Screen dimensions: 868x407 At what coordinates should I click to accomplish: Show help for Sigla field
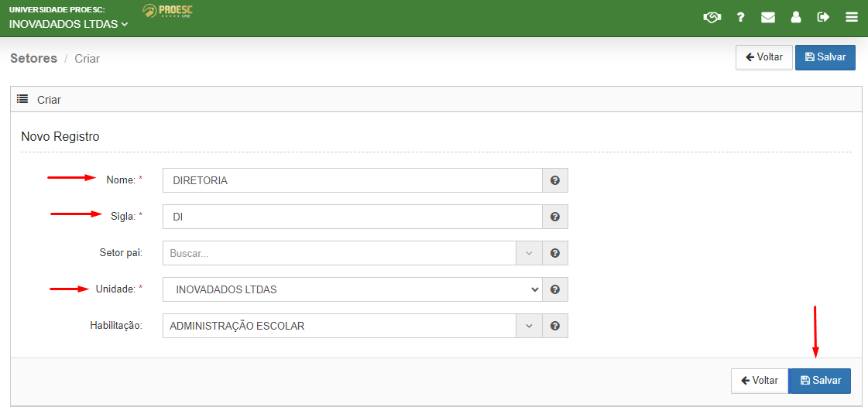click(x=555, y=217)
